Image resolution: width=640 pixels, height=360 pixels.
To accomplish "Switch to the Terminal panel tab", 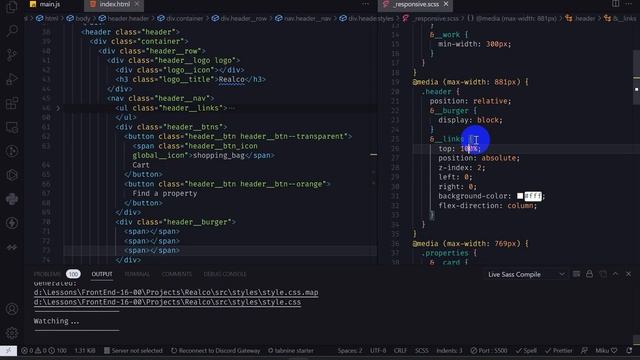I will pyautogui.click(x=137, y=274).
